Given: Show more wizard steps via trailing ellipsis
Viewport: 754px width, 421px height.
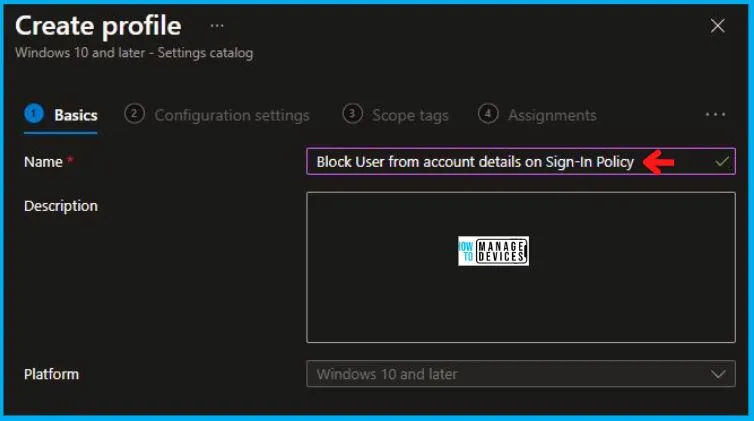Looking at the screenshot, I should click(716, 115).
